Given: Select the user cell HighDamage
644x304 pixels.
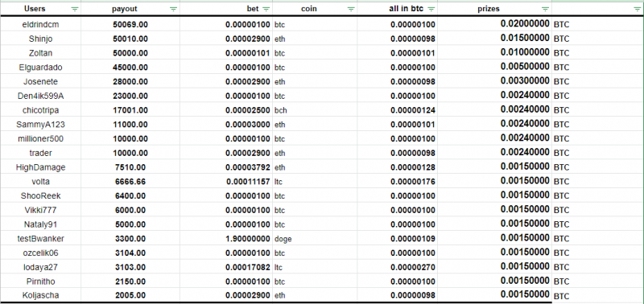Looking at the screenshot, I should [41, 167].
